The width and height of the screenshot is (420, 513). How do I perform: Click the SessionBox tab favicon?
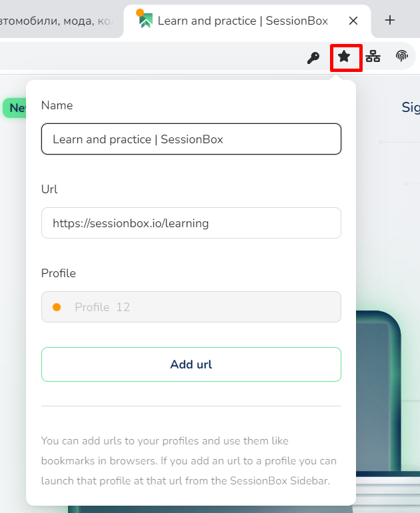point(145,19)
